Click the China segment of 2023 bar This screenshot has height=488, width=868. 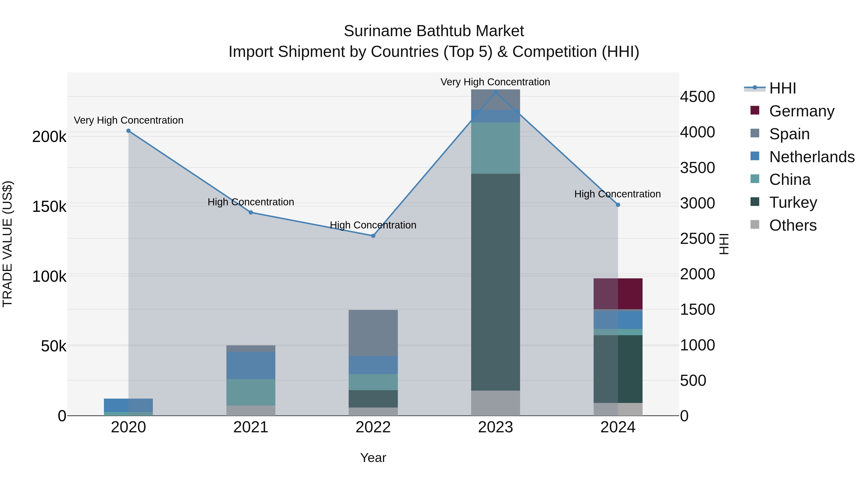[495, 148]
